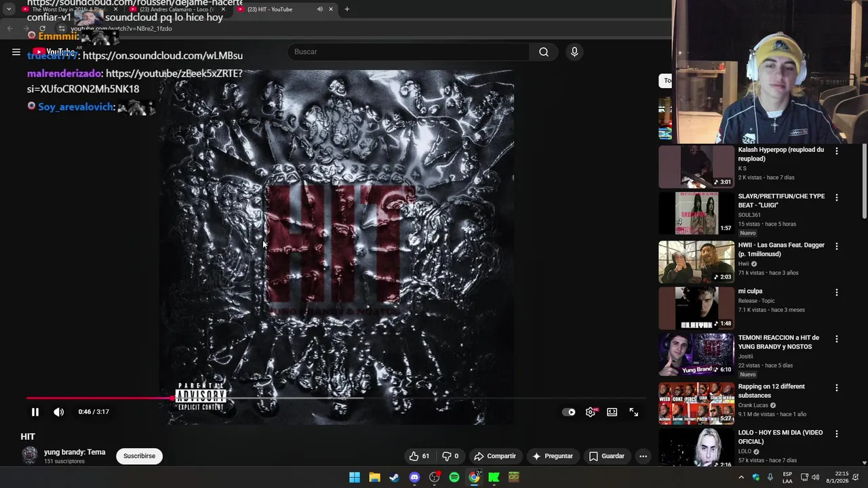
Task: Open File Explorer from the taskbar
Action: (x=374, y=477)
